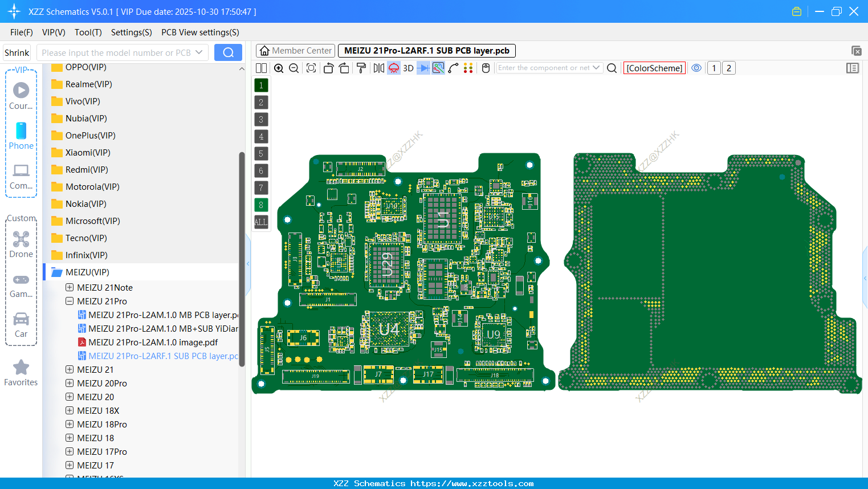Click the split view icon in PCB toolbar
The width and height of the screenshot is (868, 489).
261,68
